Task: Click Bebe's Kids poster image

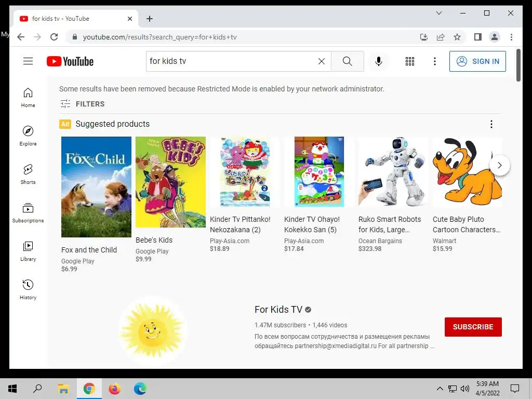Action: pos(170,182)
